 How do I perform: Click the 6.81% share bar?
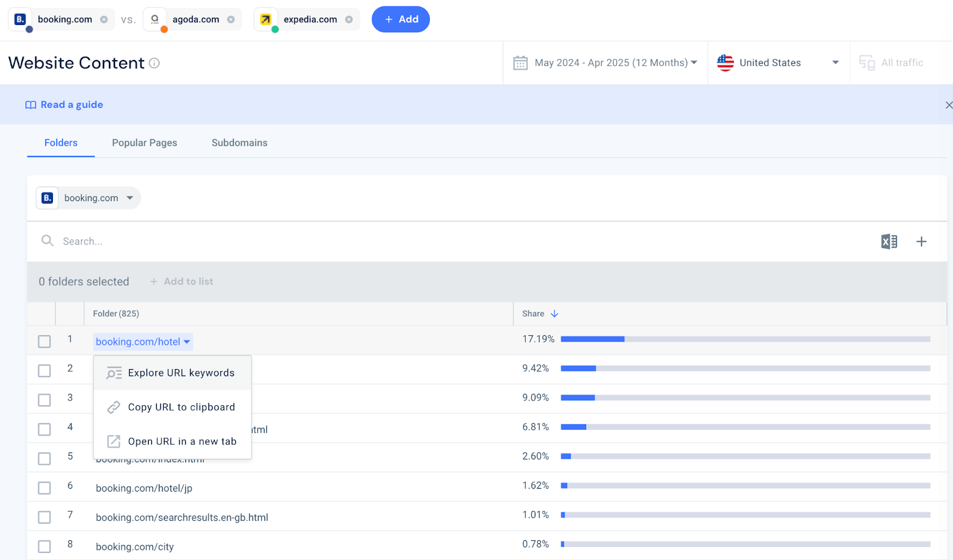pyautogui.click(x=746, y=427)
